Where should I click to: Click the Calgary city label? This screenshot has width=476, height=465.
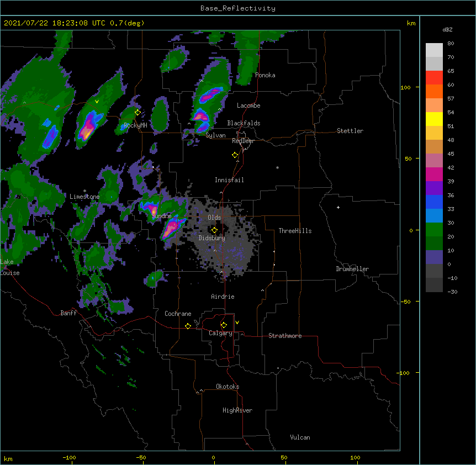click(x=220, y=333)
